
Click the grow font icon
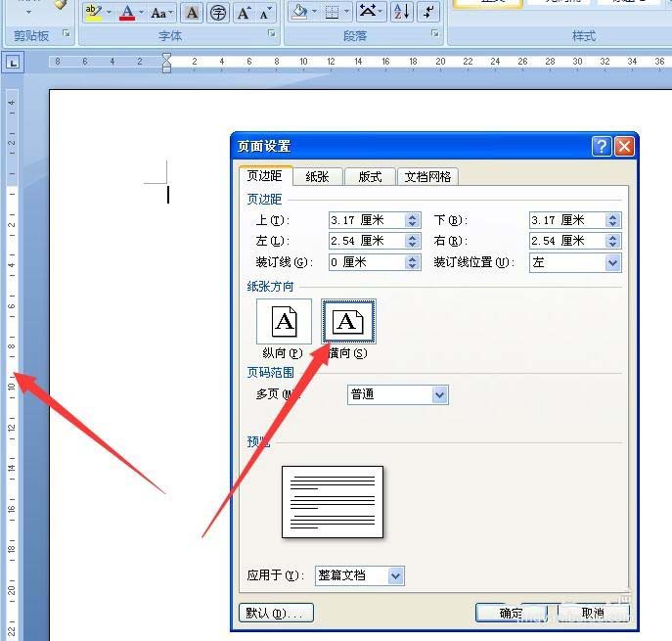pyautogui.click(x=243, y=13)
